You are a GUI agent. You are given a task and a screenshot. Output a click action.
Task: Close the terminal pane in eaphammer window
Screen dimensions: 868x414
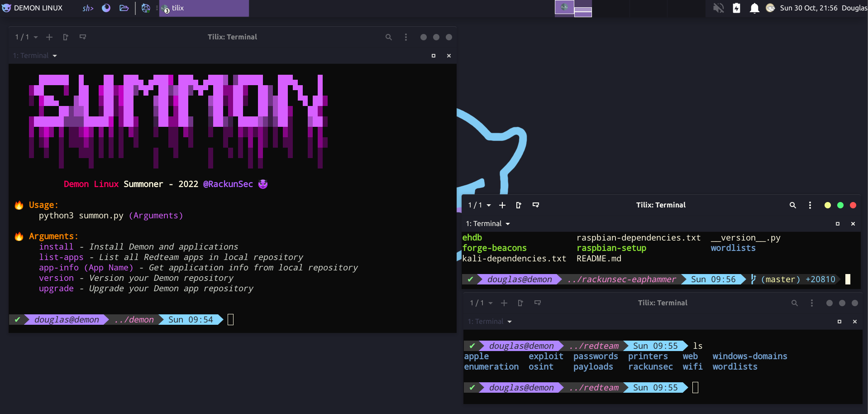(x=853, y=224)
